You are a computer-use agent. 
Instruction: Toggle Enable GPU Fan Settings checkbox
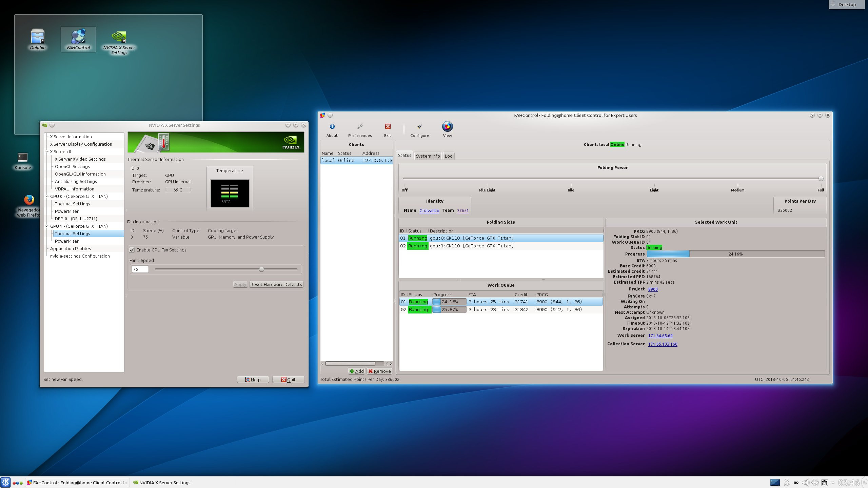[132, 250]
